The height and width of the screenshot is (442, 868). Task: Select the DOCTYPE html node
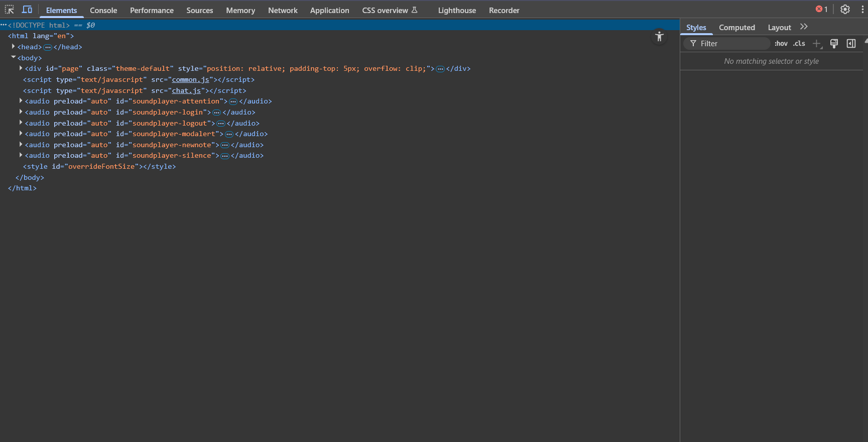(39, 25)
